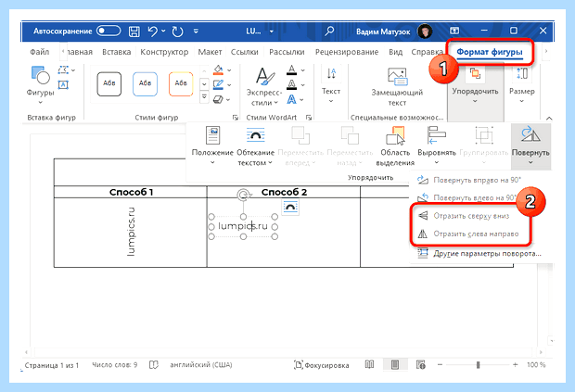575x392 pixels.
Task: Click the Область выделения button
Action: (x=395, y=145)
